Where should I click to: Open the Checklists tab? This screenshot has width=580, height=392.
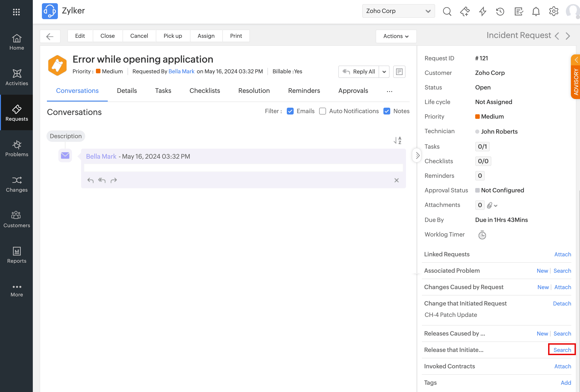[x=205, y=91]
